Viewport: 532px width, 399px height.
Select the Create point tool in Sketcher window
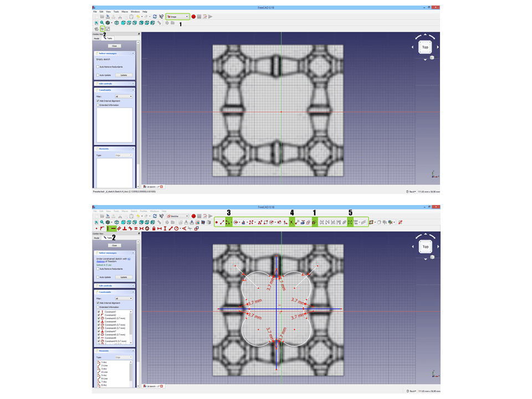tap(217, 222)
